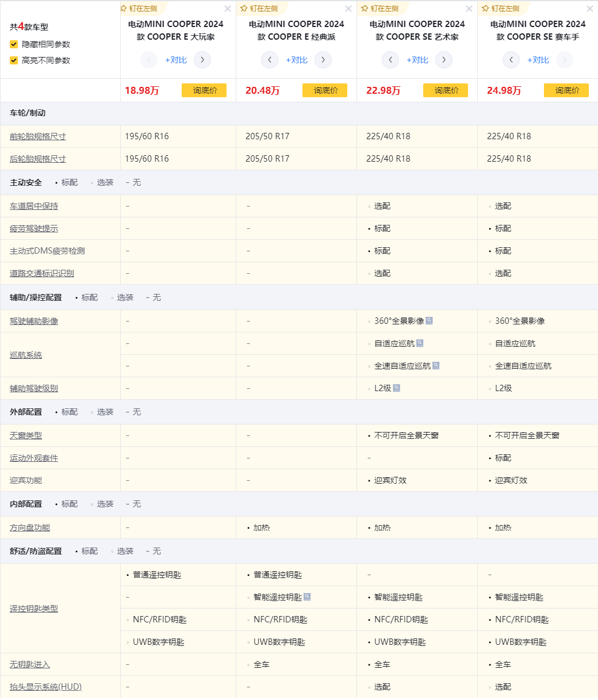Add COOPER SE 赛车手 to +对比
598x700 pixels.
(538, 60)
